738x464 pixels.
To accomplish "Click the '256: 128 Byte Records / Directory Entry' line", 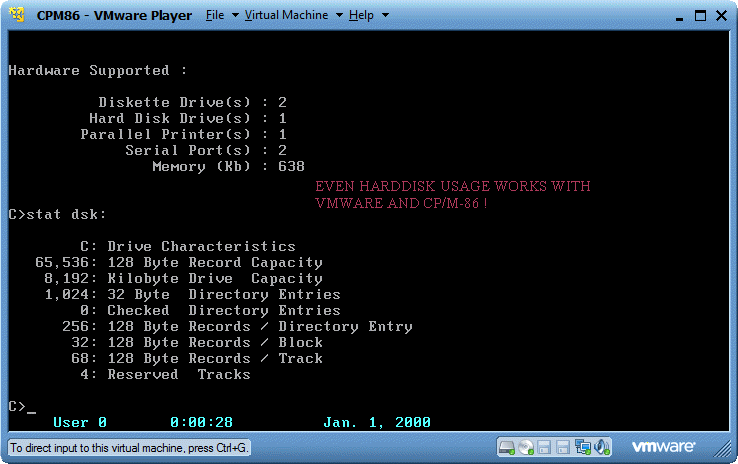I will pos(237,327).
